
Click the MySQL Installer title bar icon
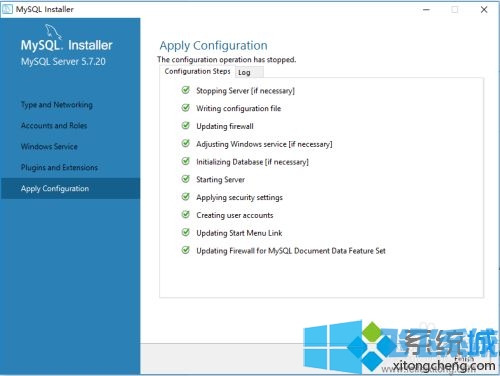7,9
